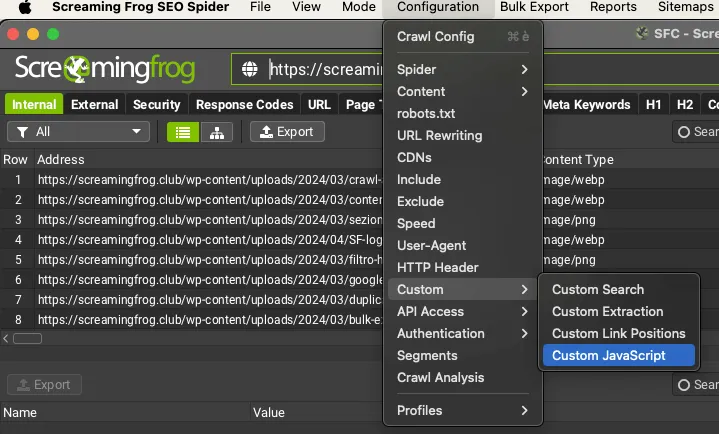The height and width of the screenshot is (434, 719).
Task: Open Crawl Config menu item
Action: click(436, 37)
